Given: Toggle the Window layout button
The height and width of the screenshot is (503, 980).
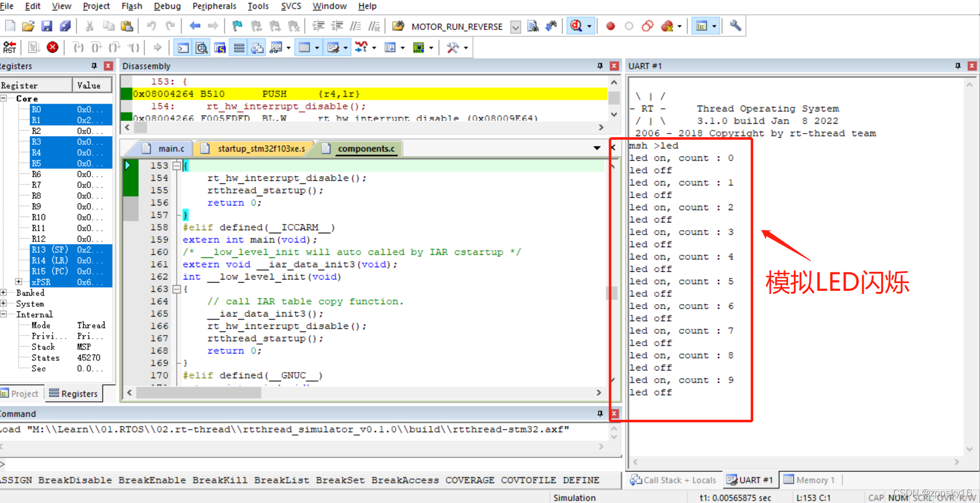Looking at the screenshot, I should point(702,26).
